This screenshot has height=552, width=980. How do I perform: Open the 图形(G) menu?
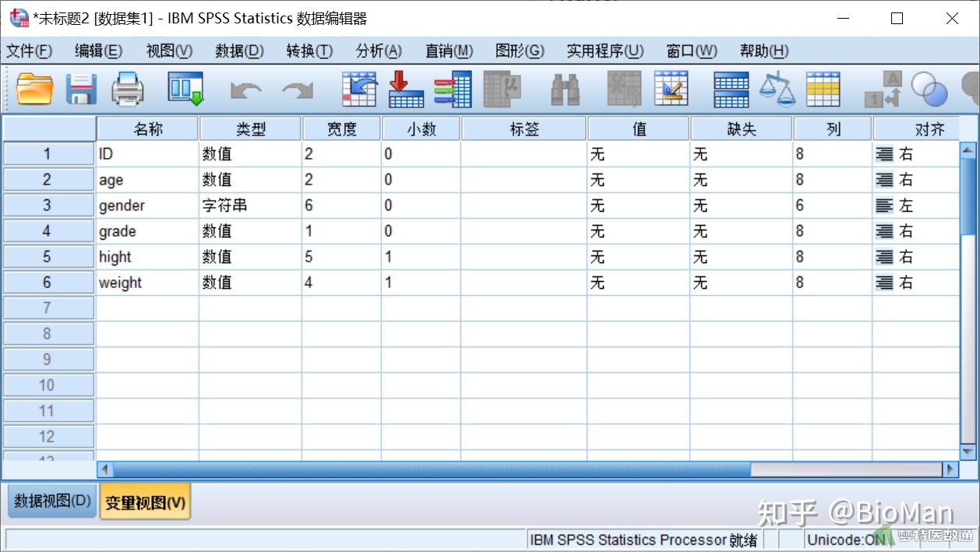coord(518,51)
